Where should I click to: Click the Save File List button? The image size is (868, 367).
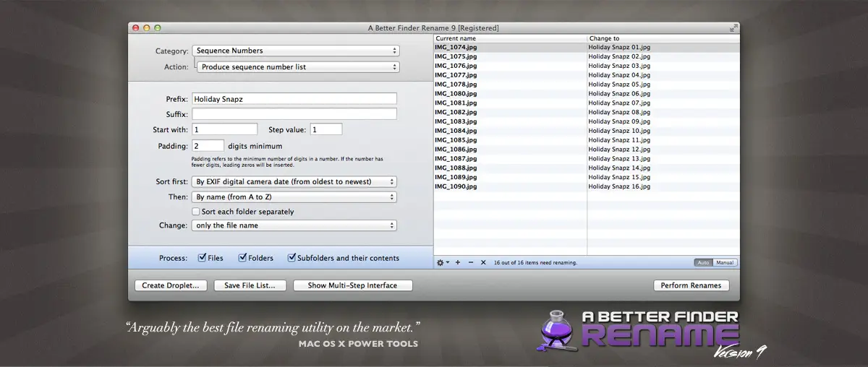coord(250,285)
